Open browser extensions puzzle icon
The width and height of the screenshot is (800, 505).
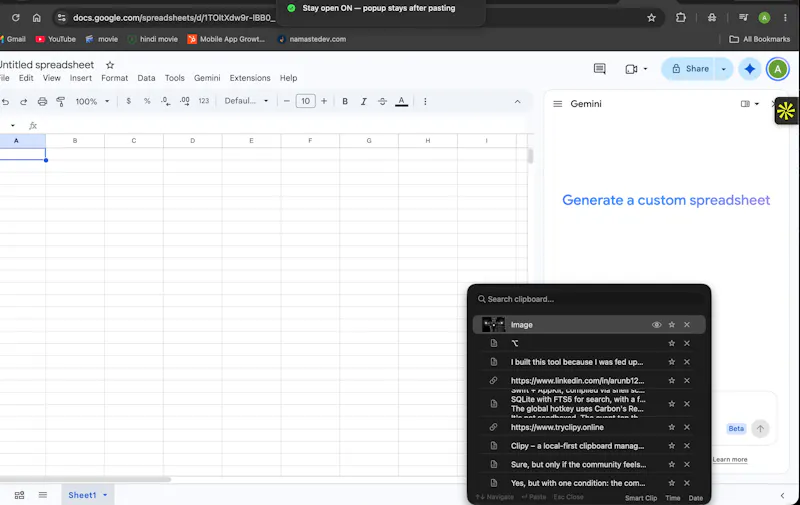pyautogui.click(x=681, y=18)
